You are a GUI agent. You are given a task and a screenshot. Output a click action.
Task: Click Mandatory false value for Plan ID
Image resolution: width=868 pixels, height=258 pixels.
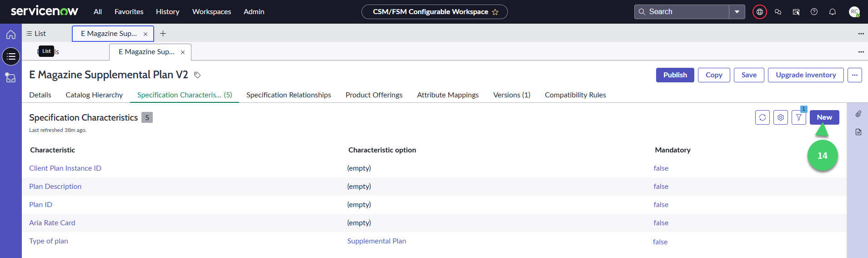pyautogui.click(x=661, y=205)
